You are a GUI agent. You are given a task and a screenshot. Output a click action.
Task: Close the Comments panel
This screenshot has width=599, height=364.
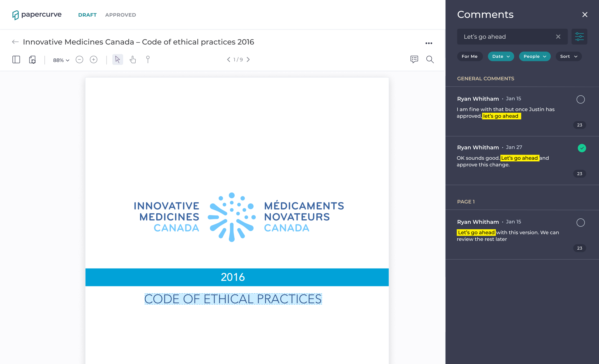tap(585, 15)
